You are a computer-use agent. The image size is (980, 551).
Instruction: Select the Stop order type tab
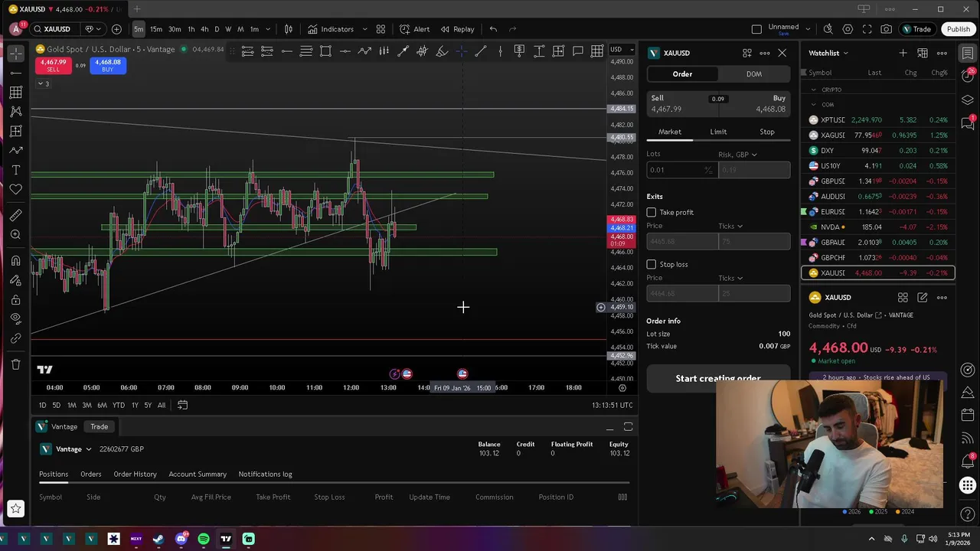pos(766,132)
